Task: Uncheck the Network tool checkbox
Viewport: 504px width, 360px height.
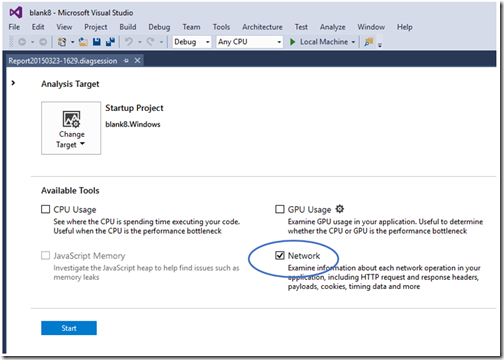Action: pyautogui.click(x=280, y=255)
